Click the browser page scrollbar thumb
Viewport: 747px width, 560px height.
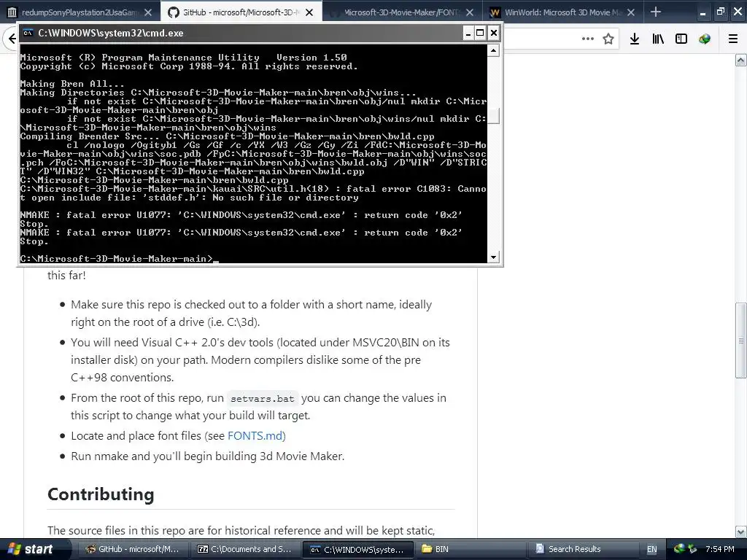tap(741, 341)
